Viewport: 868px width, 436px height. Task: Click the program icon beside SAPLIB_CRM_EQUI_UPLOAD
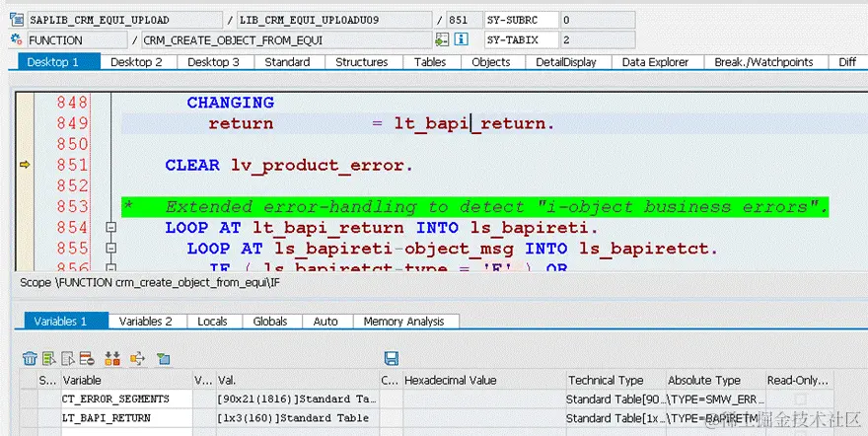(17, 20)
